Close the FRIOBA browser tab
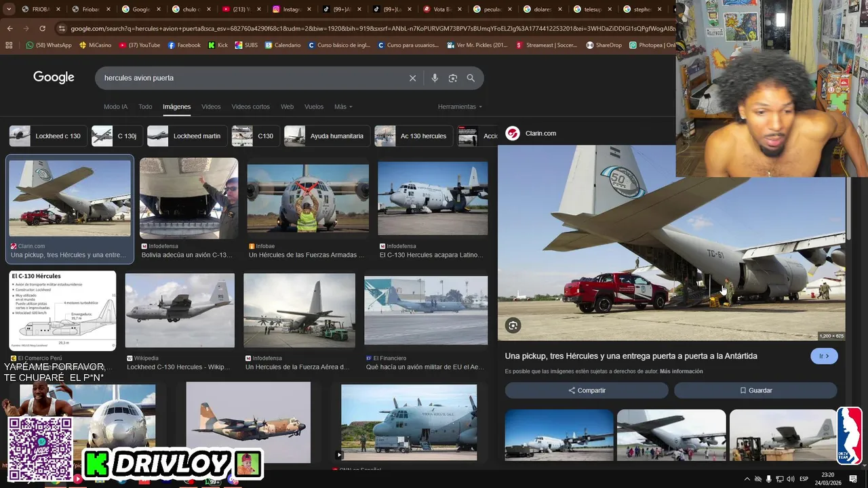The width and height of the screenshot is (868, 488). click(58, 9)
